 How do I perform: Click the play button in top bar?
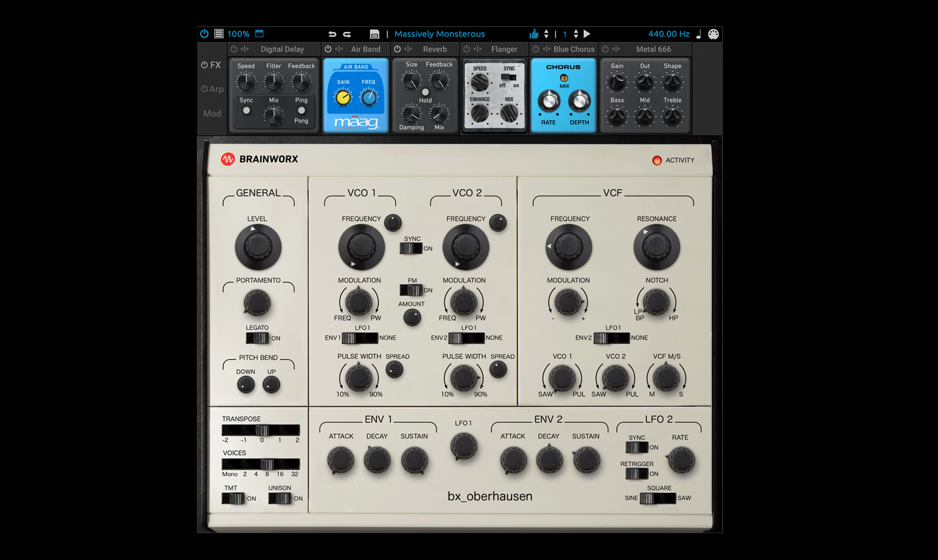586,34
